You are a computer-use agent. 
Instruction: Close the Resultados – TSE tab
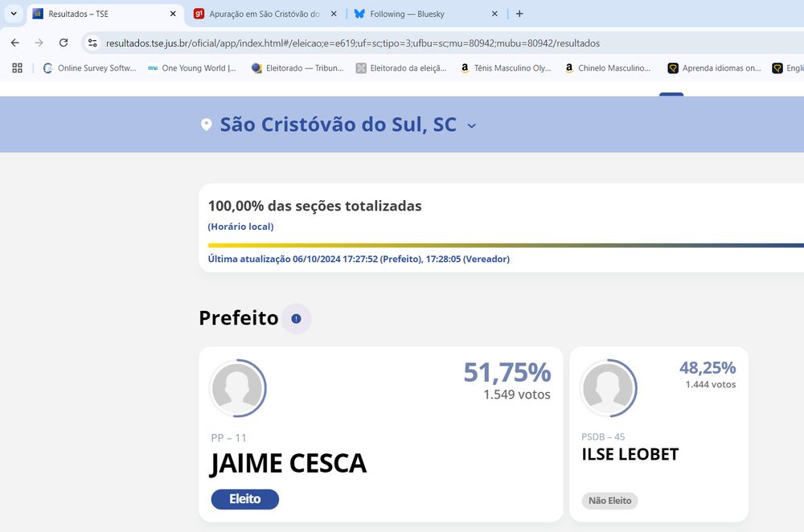173,14
